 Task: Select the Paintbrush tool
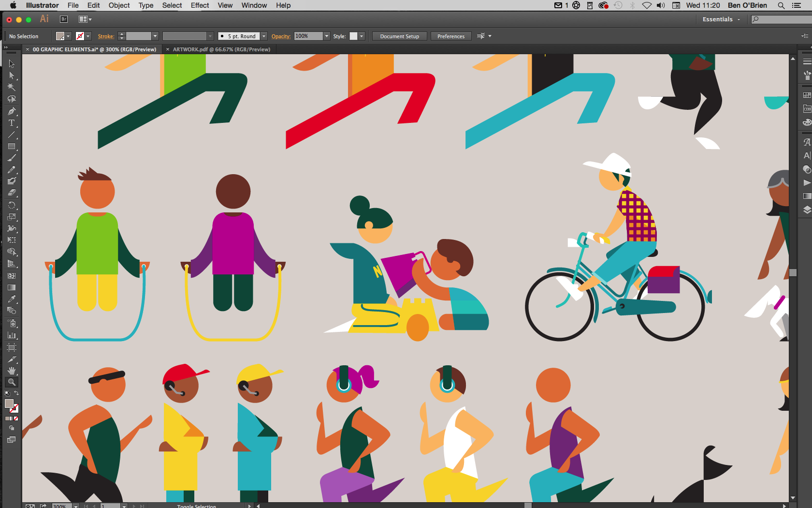click(x=12, y=158)
